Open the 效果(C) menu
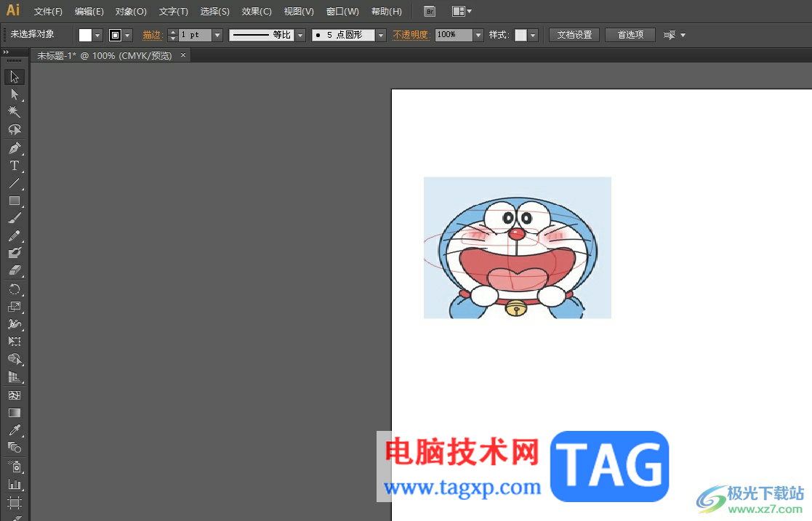Screen dimensions: 812x521 pos(257,12)
